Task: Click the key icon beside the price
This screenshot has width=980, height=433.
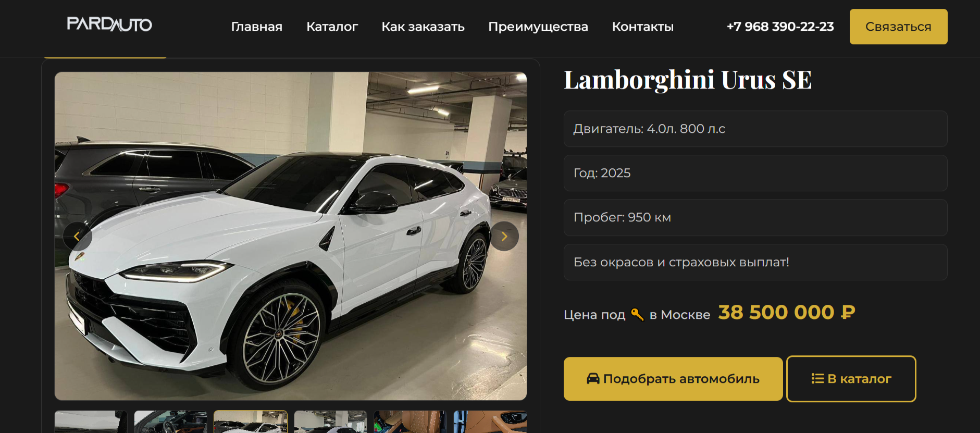Action: tap(637, 314)
